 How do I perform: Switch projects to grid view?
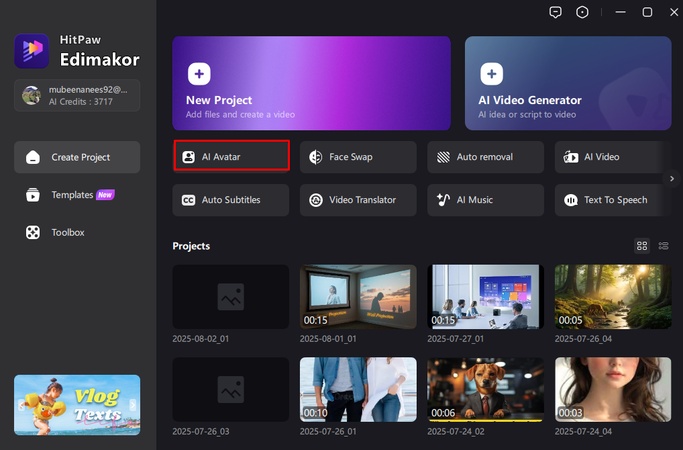tap(642, 246)
